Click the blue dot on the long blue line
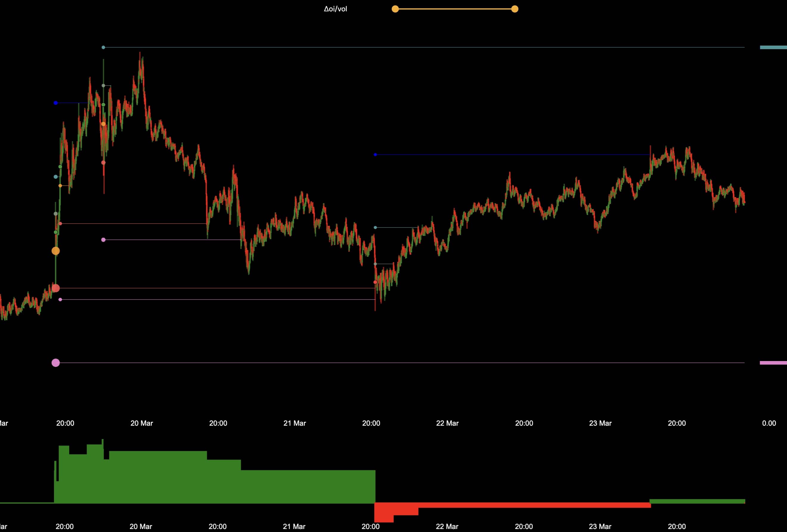Viewport: 787px width, 532px height. pyautogui.click(x=375, y=155)
